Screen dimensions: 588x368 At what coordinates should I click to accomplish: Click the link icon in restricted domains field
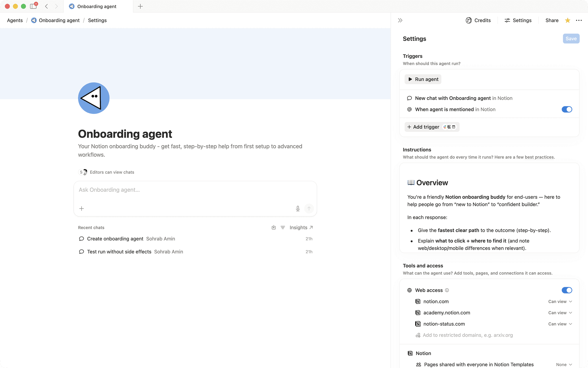pyautogui.click(x=418, y=335)
